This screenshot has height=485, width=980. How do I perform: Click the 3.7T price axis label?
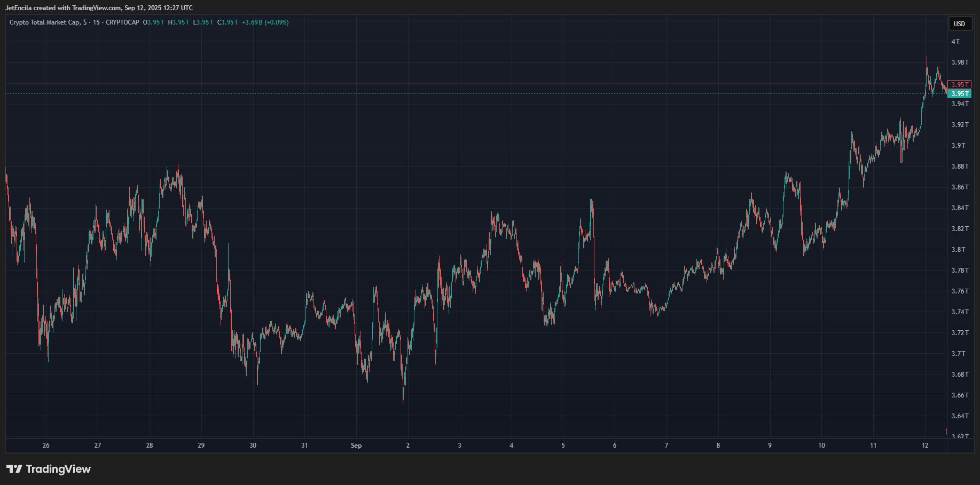coord(958,354)
